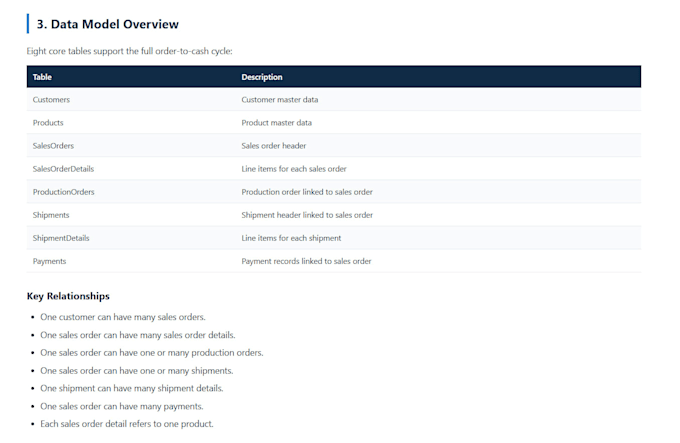Image resolution: width=680 pixels, height=443 pixels.
Task: Click bullet 'One sales order can have one or many shipments.'
Action: [x=137, y=371]
